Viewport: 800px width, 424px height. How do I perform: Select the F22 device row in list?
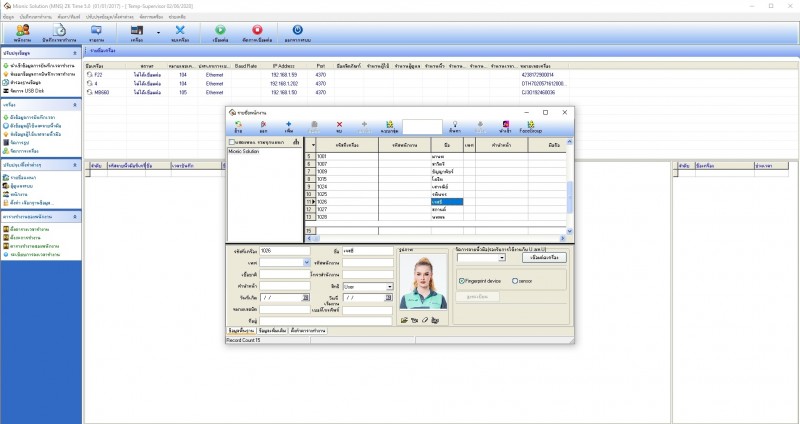point(99,74)
